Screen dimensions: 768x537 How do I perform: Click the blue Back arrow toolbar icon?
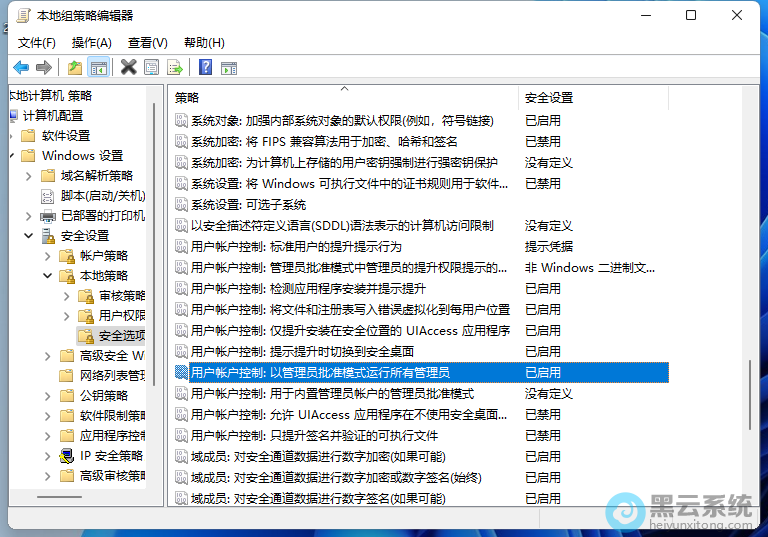coord(21,67)
